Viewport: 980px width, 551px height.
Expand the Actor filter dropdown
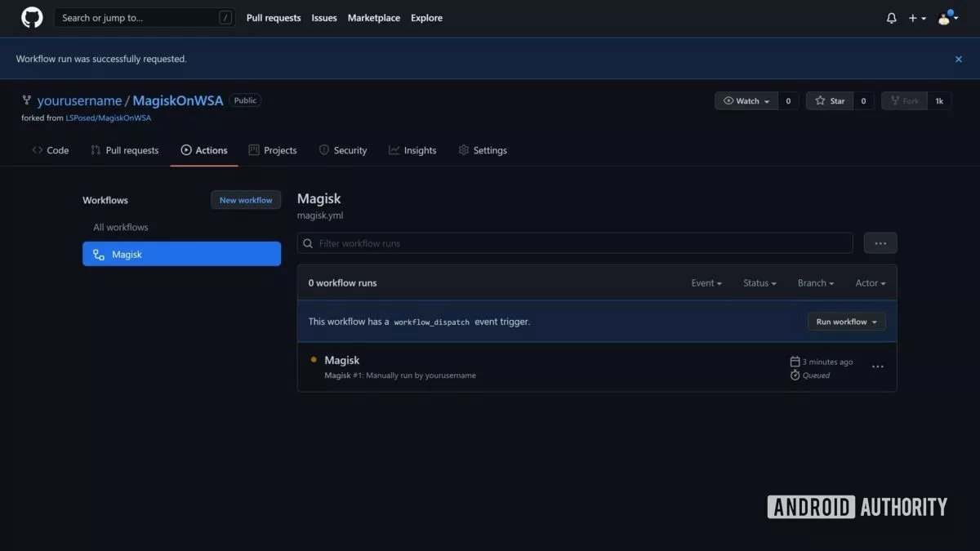(x=871, y=283)
